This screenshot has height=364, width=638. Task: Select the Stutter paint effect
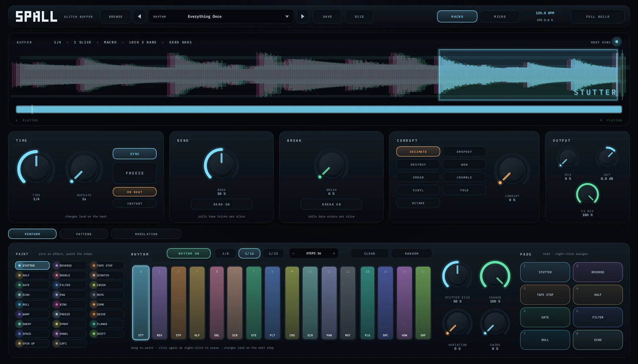pos(32,266)
